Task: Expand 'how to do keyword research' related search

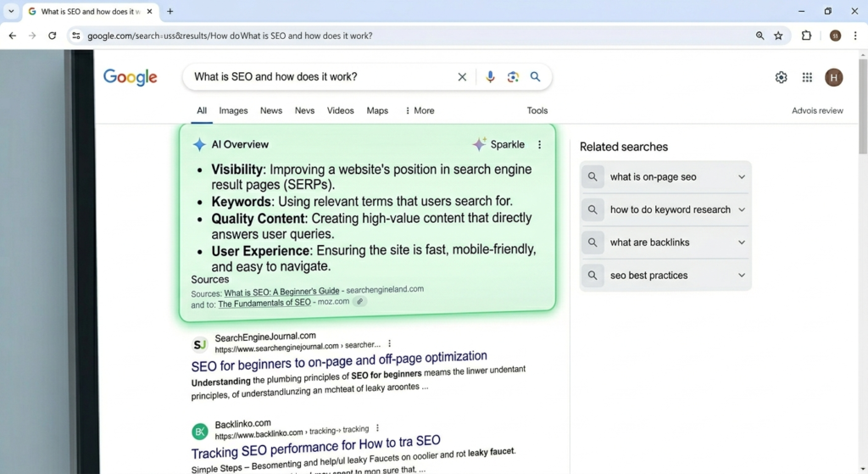Action: point(741,210)
